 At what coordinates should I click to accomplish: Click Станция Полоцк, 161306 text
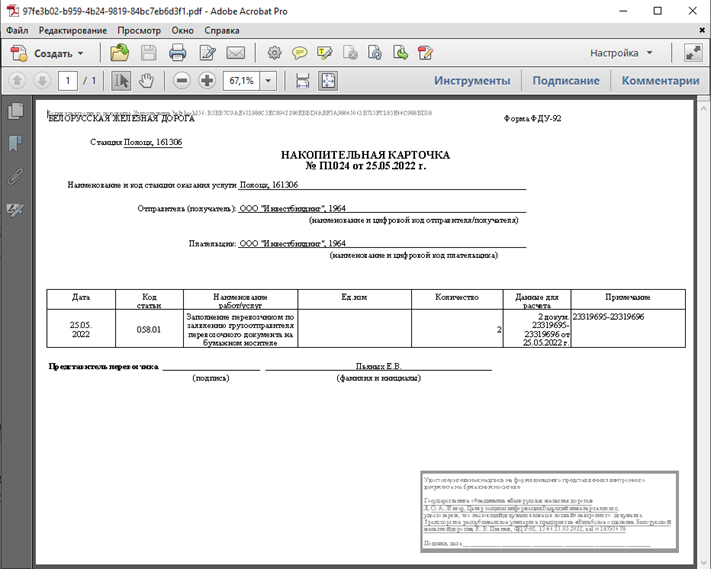click(x=136, y=142)
